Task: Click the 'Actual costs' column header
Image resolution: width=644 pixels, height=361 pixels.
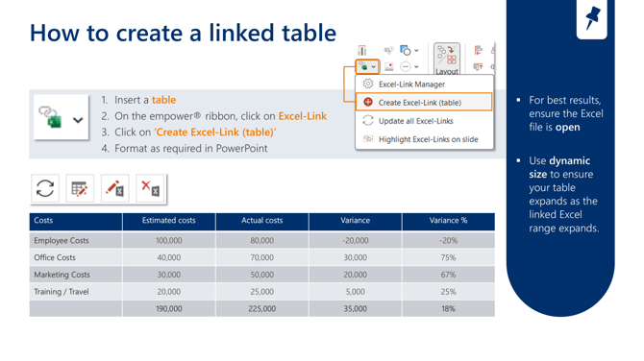Action: tap(262, 221)
